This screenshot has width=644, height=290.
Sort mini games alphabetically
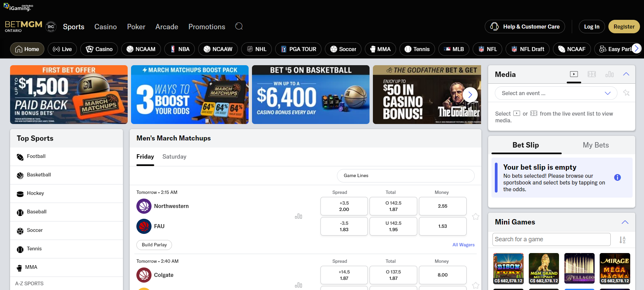pyautogui.click(x=622, y=240)
